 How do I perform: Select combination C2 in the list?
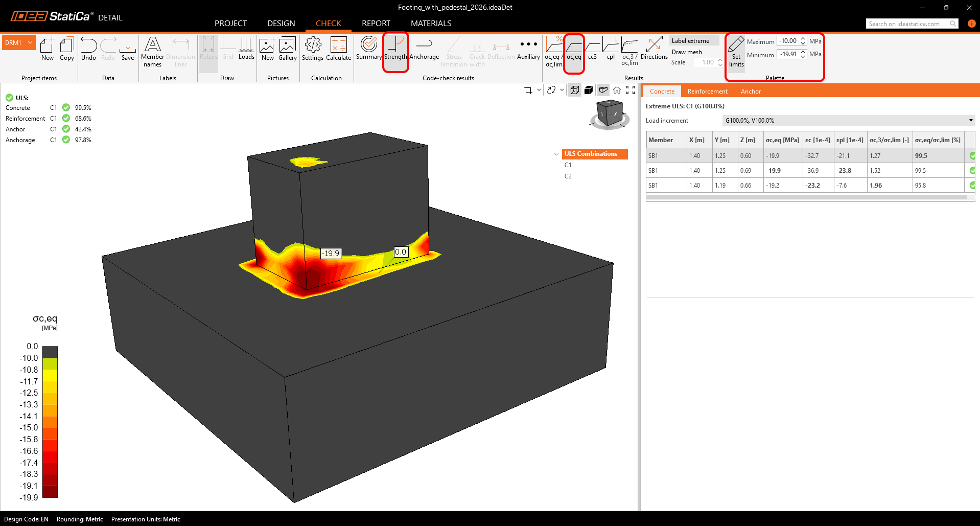pos(568,176)
